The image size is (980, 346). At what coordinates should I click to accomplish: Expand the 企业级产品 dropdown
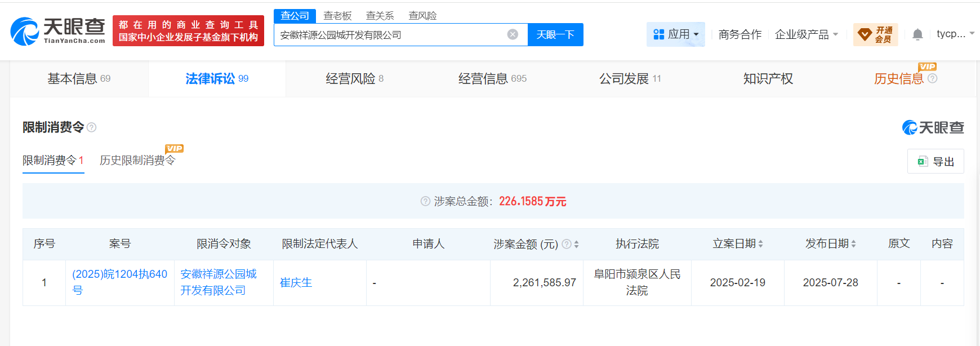click(x=807, y=34)
